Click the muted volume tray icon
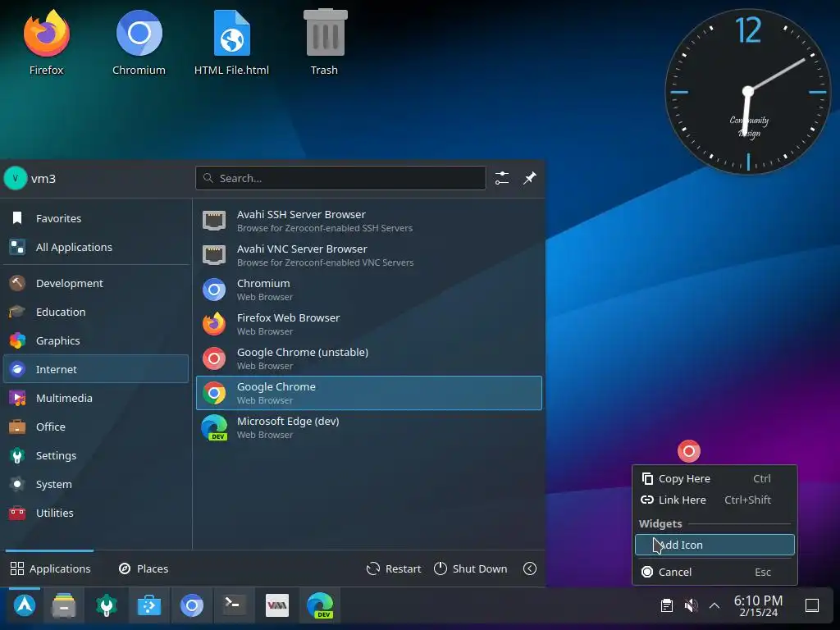The image size is (840, 630). [691, 605]
